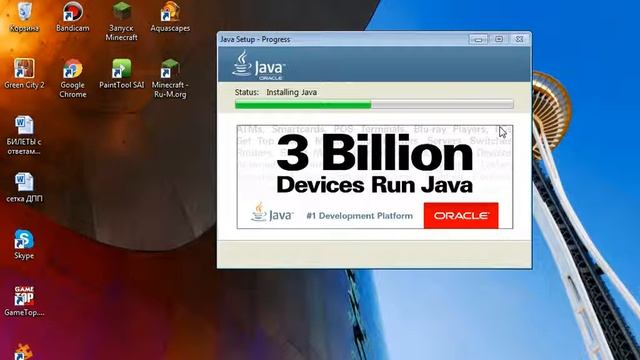Screen dimensions: 640x360
Task: Open the БИЛЕТЫ с ответами Word document
Action: (x=24, y=135)
